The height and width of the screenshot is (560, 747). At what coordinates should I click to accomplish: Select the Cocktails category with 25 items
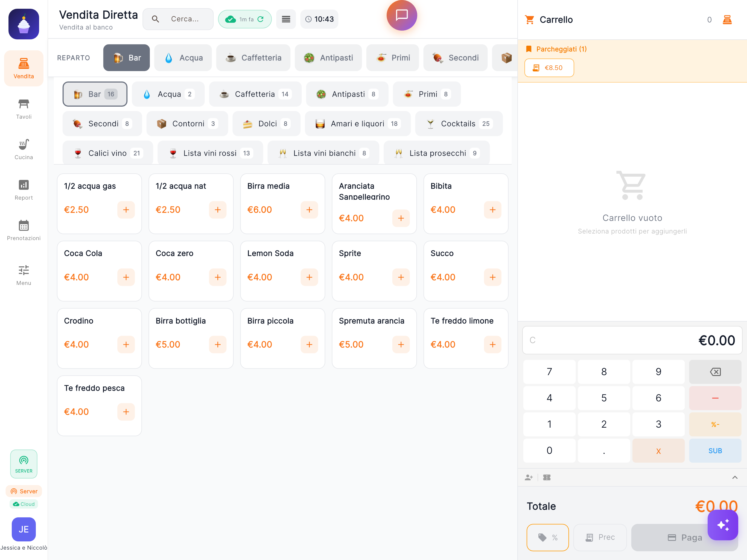tap(459, 124)
